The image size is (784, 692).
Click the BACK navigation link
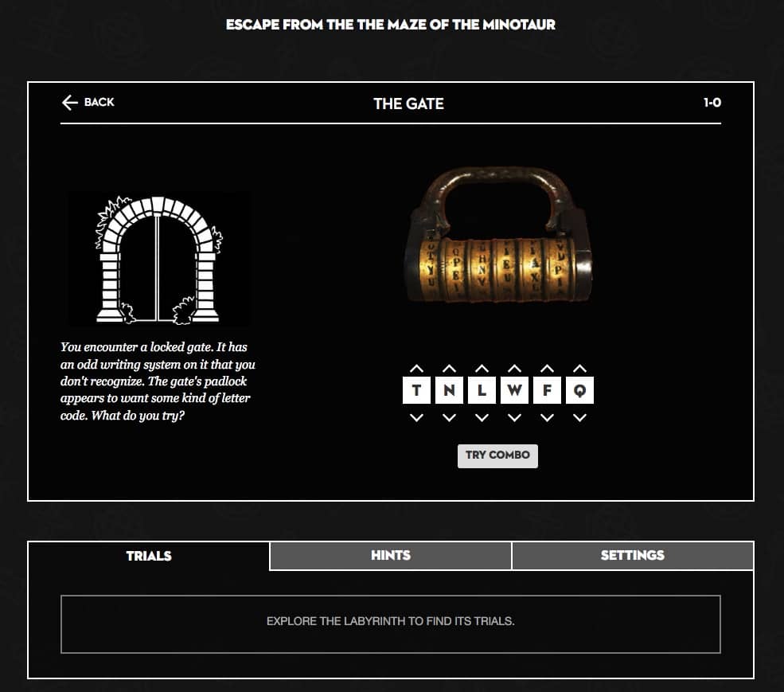pyautogui.click(x=87, y=102)
